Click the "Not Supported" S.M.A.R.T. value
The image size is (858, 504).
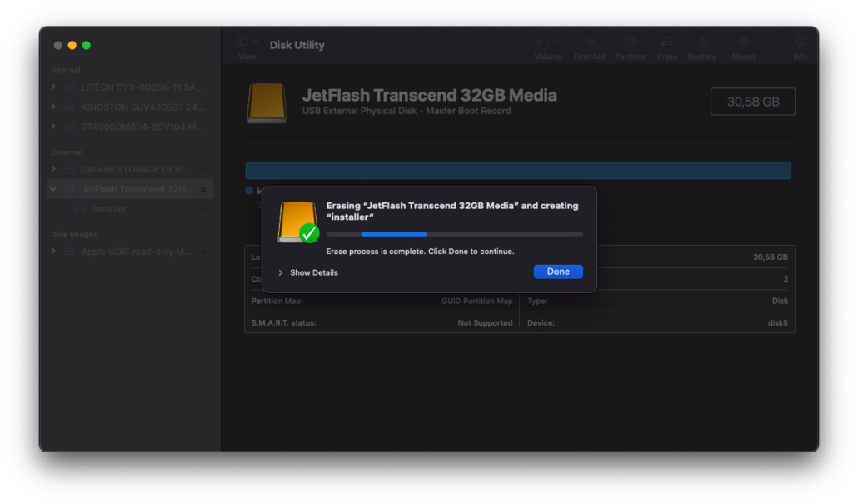(486, 323)
